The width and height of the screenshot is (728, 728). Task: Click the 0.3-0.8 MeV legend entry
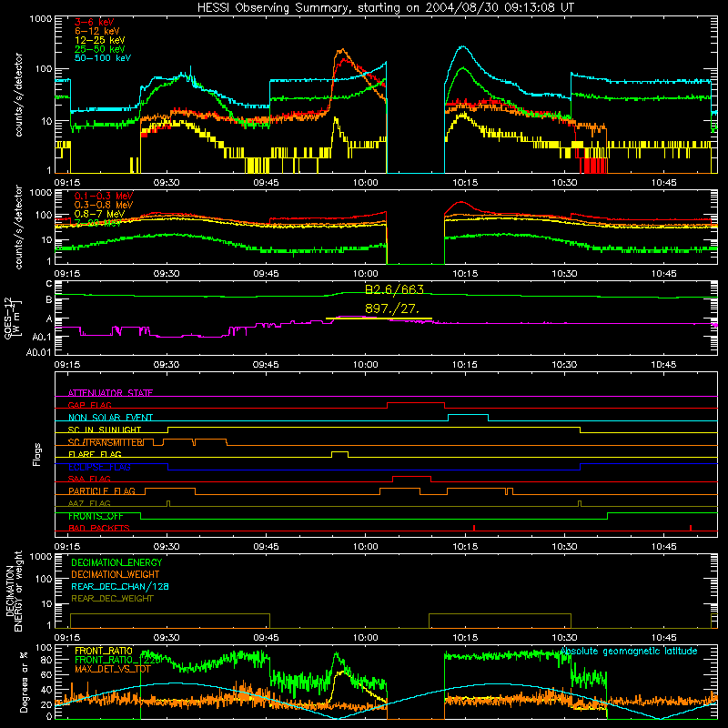click(x=104, y=205)
